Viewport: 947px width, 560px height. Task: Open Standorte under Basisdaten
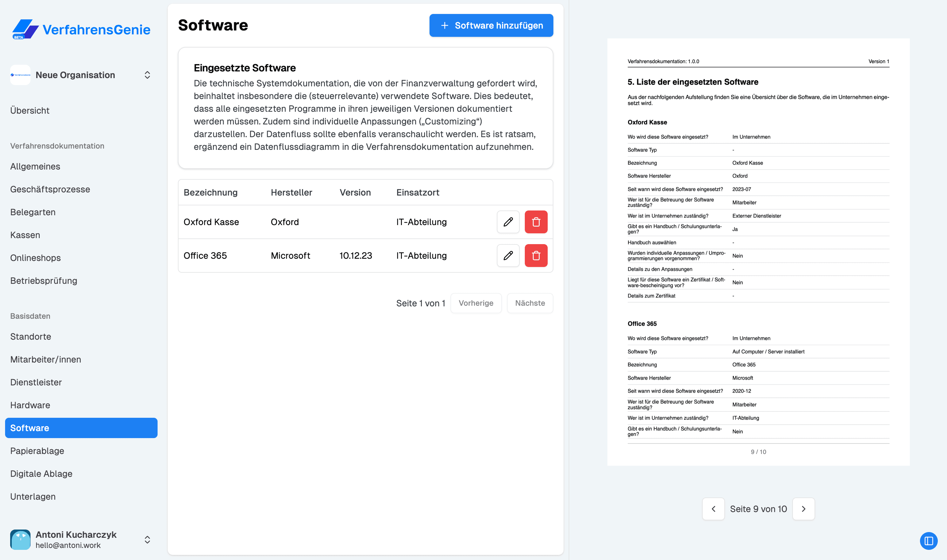tap(30, 337)
